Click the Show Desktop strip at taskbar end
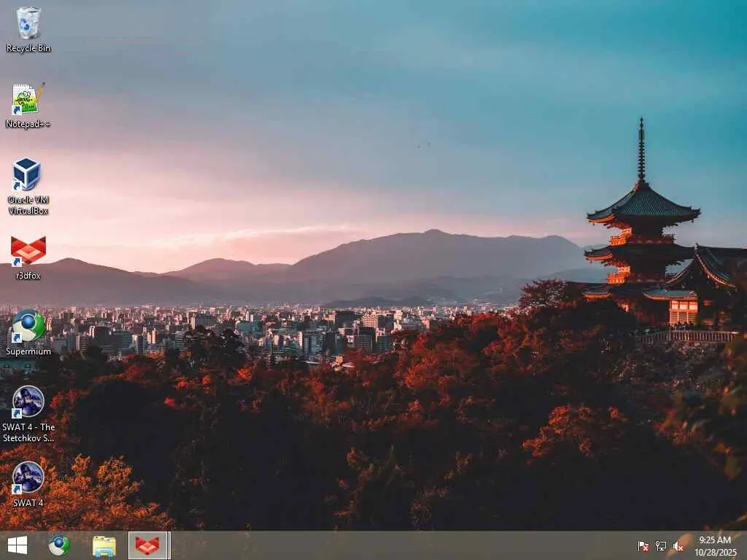The height and width of the screenshot is (560, 747). (x=745, y=545)
